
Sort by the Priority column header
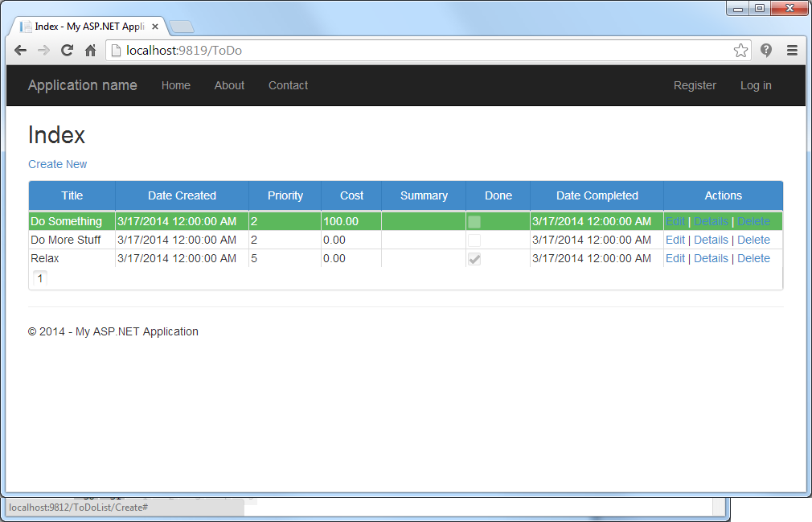coord(285,195)
